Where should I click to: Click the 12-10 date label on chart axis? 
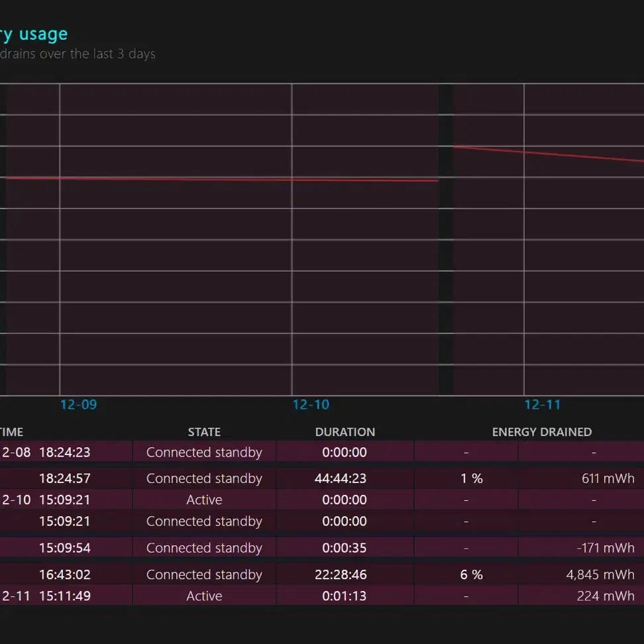311,405
